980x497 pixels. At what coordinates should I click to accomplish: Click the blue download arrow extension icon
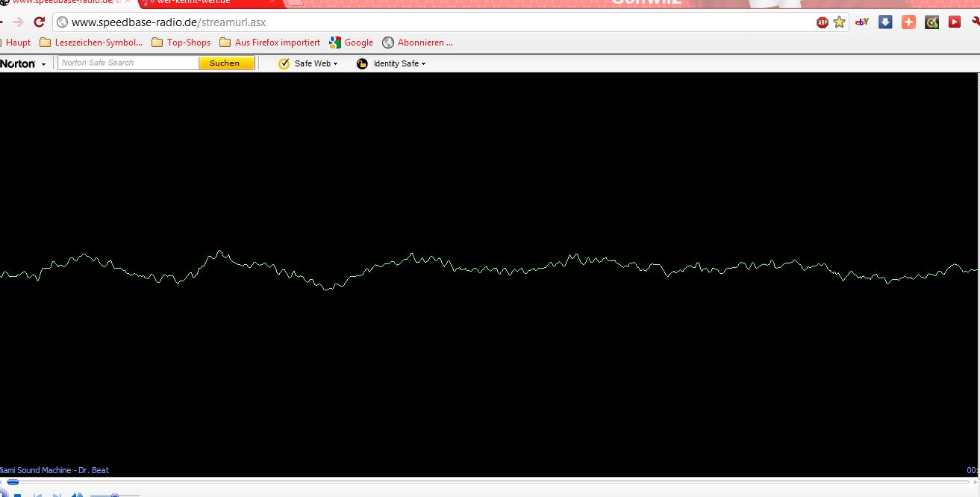tap(885, 22)
